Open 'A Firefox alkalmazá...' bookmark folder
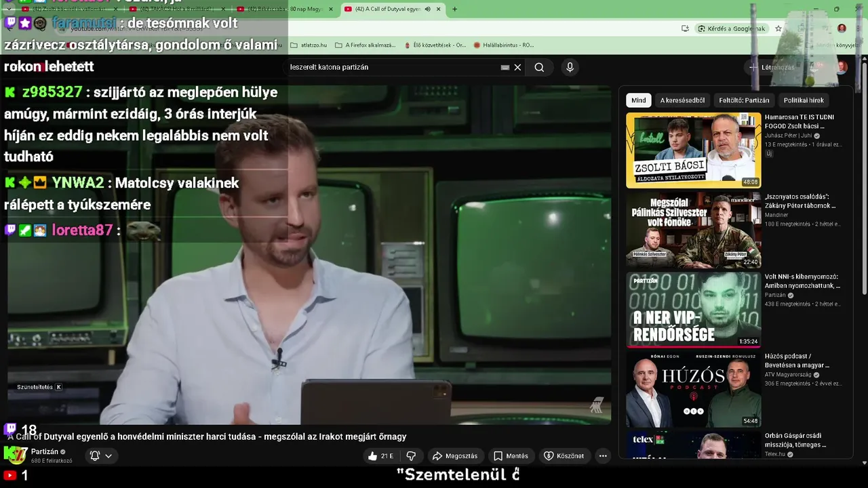868x488 pixels. [x=366, y=45]
